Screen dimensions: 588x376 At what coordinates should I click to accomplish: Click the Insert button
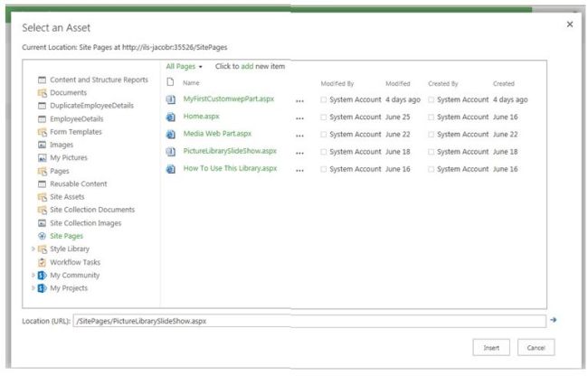[491, 348]
